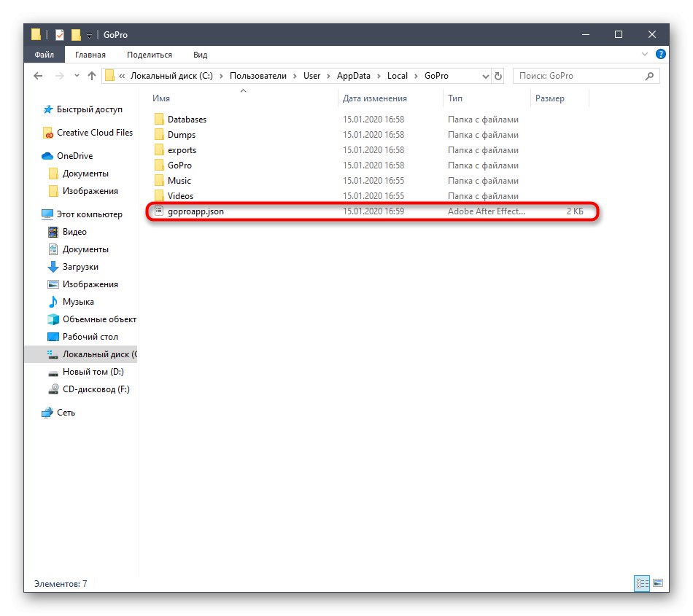The width and height of the screenshot is (693, 616).
Task: Open Creative Cloud Files in sidebar
Action: pos(95,133)
